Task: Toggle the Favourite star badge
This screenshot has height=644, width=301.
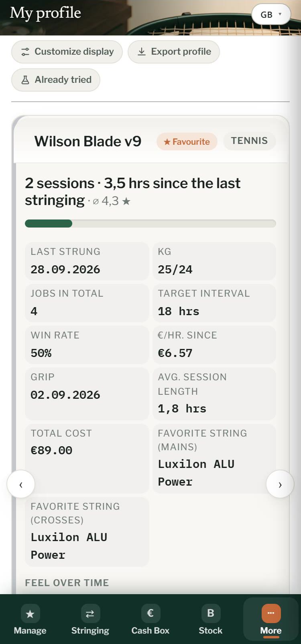Action: pyautogui.click(x=187, y=142)
